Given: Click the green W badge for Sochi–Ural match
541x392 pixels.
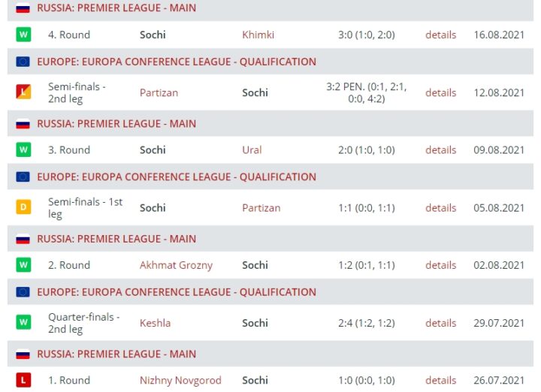Looking at the screenshot, I should [x=23, y=149].
